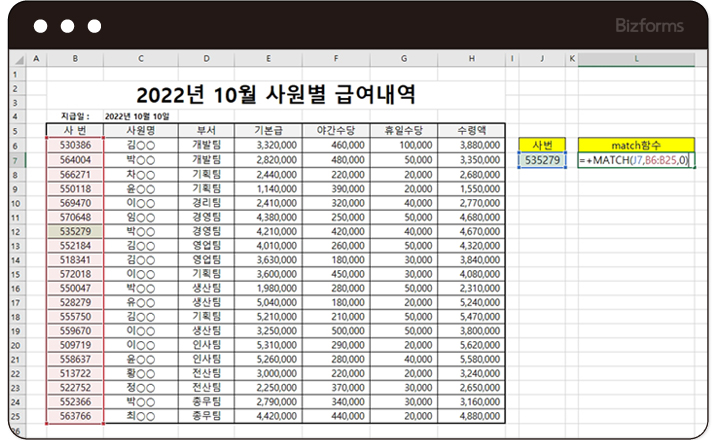Select employee ID cell 509719

pyautogui.click(x=75, y=345)
